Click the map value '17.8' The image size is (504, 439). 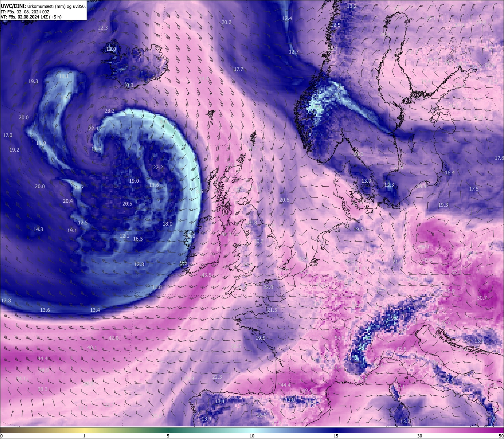click(499, 158)
